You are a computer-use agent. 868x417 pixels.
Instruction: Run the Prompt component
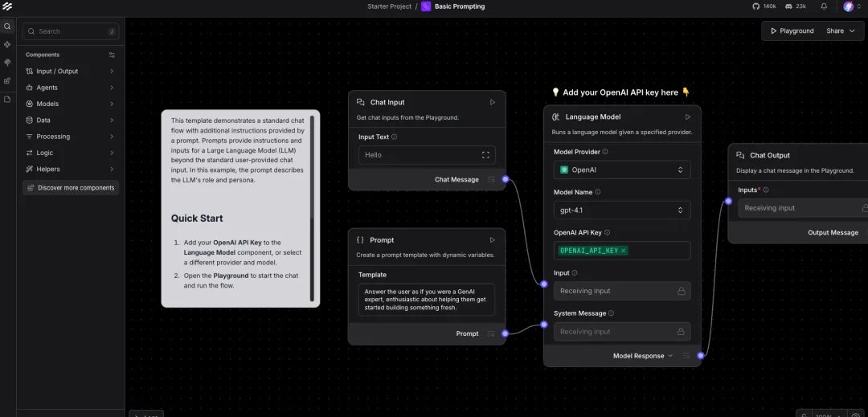[x=492, y=240]
